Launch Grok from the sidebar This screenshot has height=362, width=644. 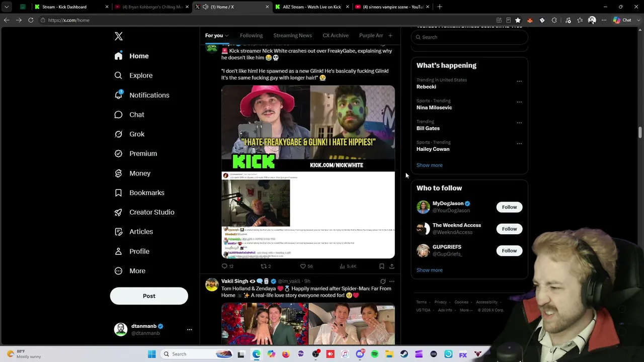(x=129, y=134)
